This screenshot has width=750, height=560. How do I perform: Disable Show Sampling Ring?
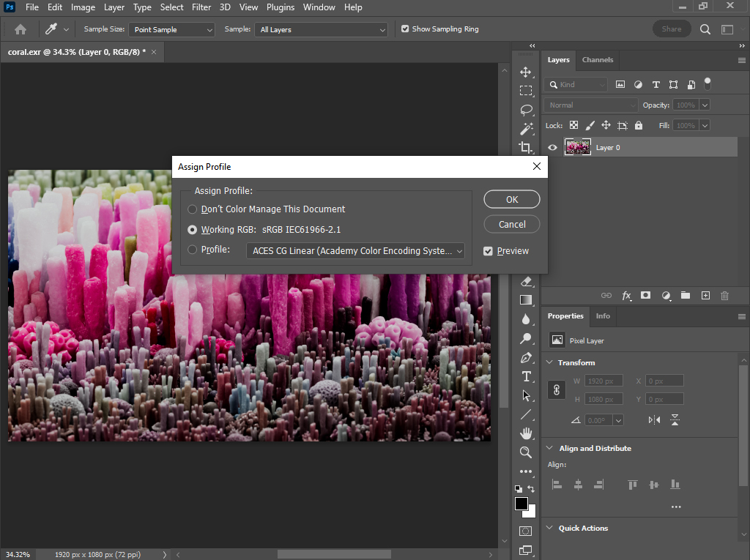(404, 29)
